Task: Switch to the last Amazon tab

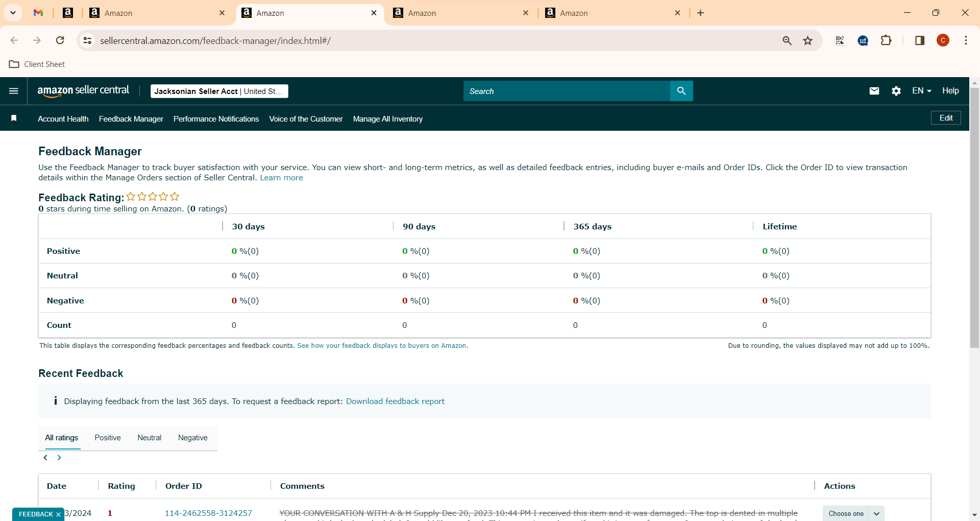Action: point(612,13)
